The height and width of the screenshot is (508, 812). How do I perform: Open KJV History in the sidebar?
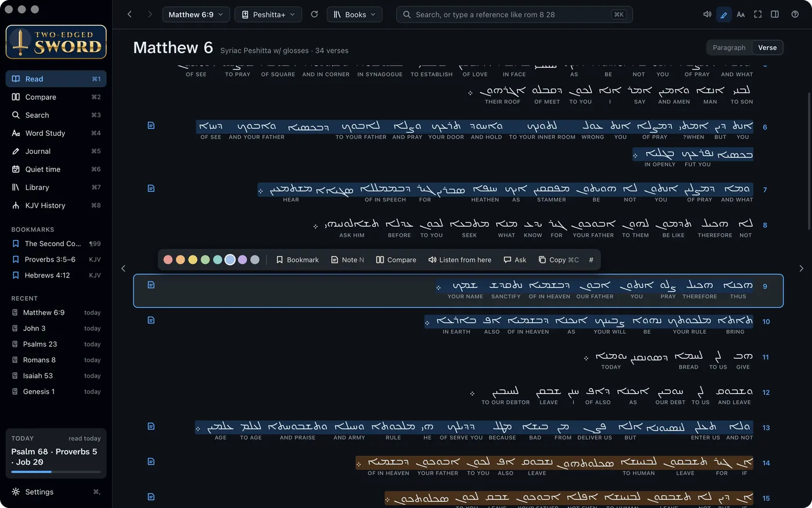coord(56,206)
